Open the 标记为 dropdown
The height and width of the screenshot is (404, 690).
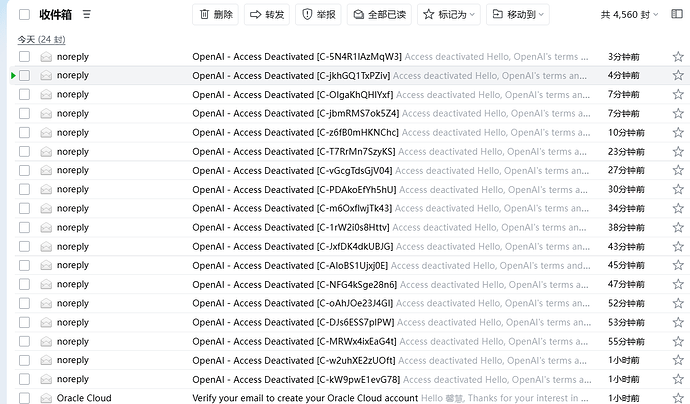(449, 15)
